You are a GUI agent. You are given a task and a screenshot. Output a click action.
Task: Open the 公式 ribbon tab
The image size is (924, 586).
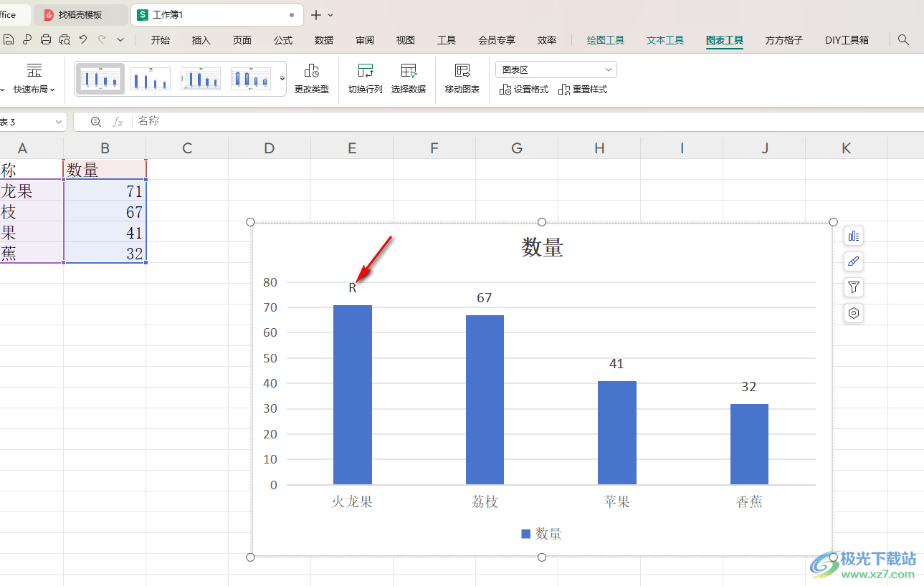pyautogui.click(x=283, y=40)
